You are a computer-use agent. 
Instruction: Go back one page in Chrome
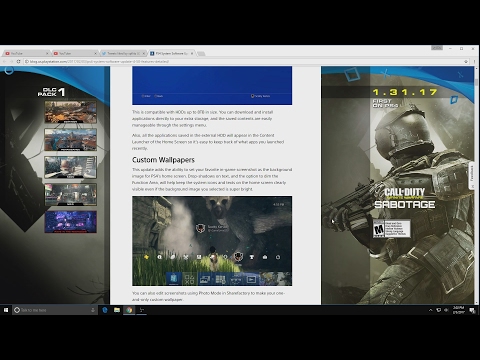click(4, 62)
